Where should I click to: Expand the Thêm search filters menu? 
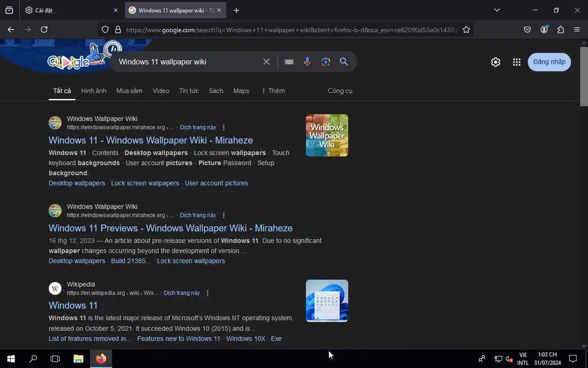point(273,91)
